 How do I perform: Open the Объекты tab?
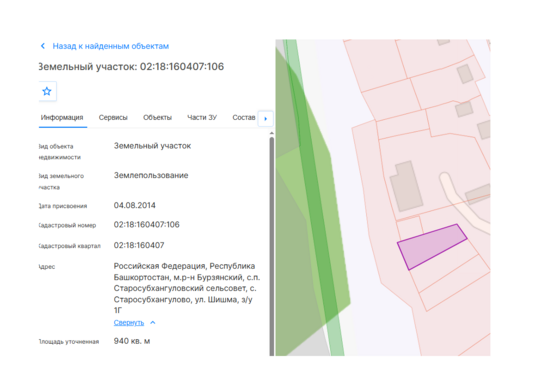[x=157, y=118]
